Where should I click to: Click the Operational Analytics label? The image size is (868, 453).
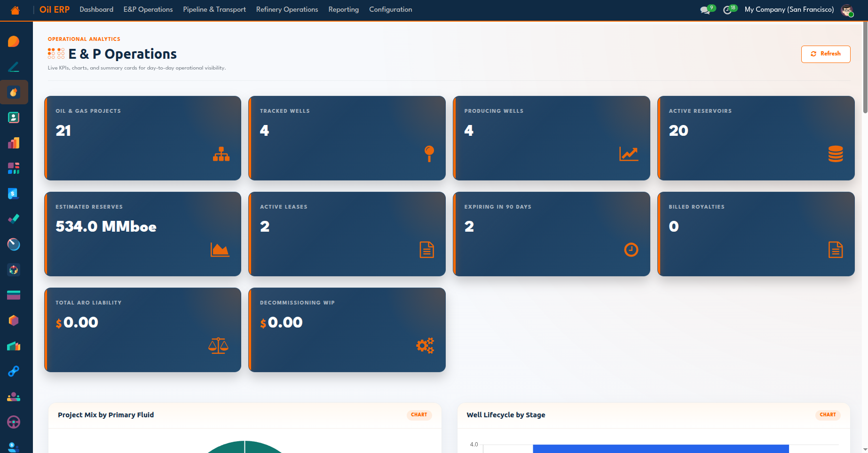pos(84,39)
